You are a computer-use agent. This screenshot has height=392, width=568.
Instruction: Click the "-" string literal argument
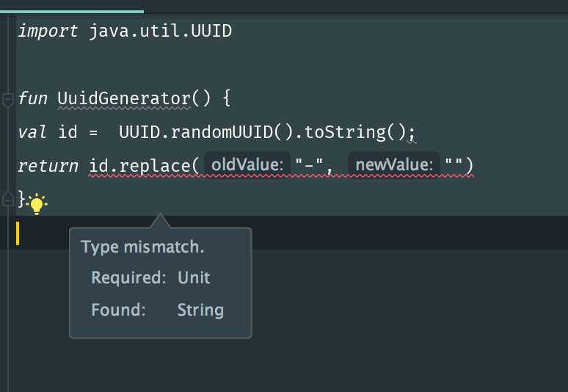(309, 165)
